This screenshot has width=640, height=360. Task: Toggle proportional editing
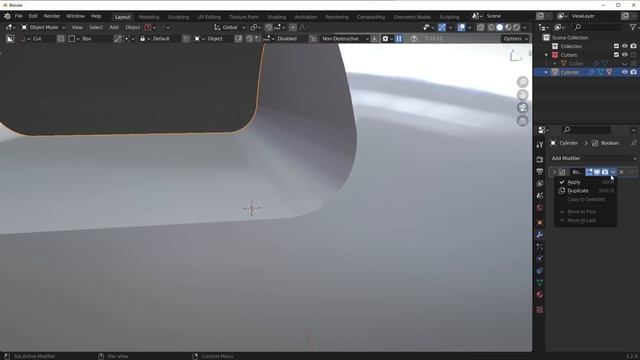[293, 27]
